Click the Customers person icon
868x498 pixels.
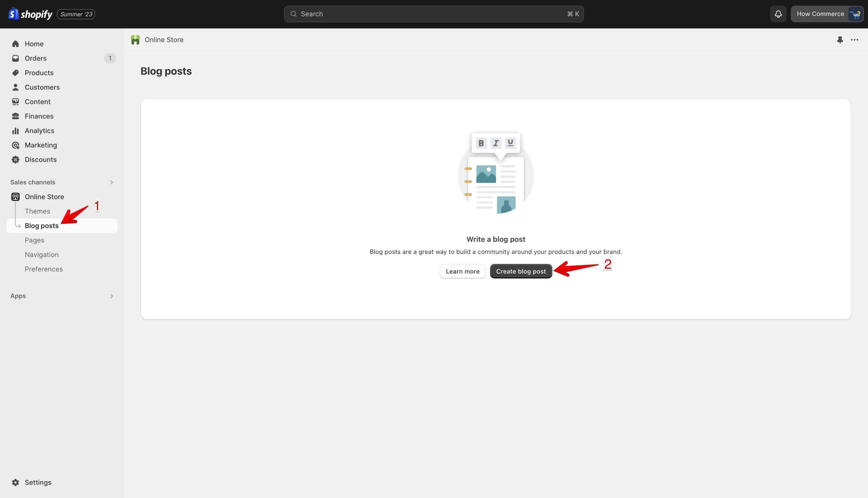[15, 87]
